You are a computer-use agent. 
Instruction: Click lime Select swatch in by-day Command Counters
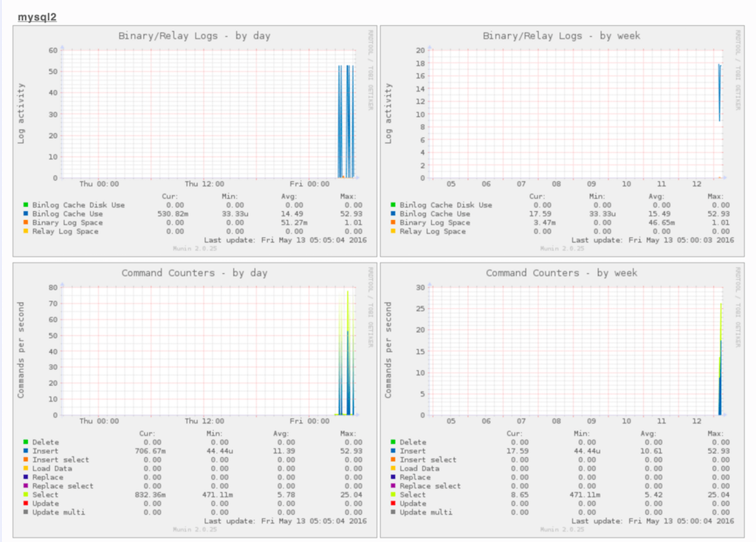tap(26, 494)
